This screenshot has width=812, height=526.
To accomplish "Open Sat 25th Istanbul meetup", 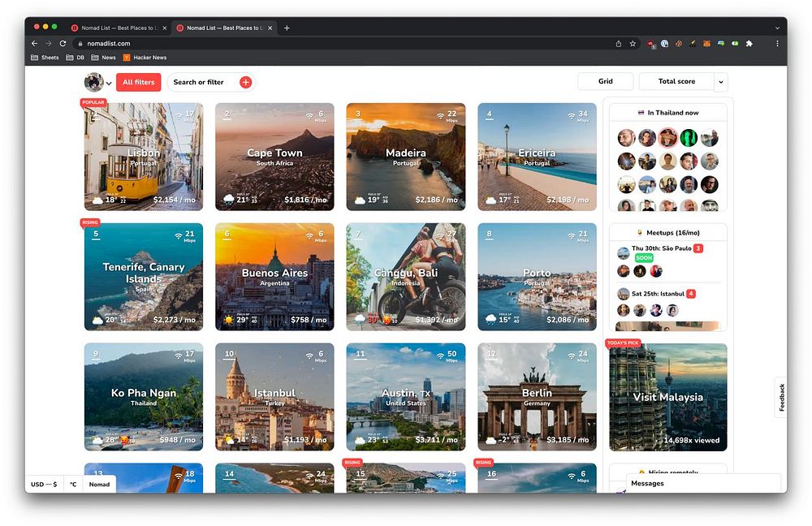I will click(x=658, y=294).
